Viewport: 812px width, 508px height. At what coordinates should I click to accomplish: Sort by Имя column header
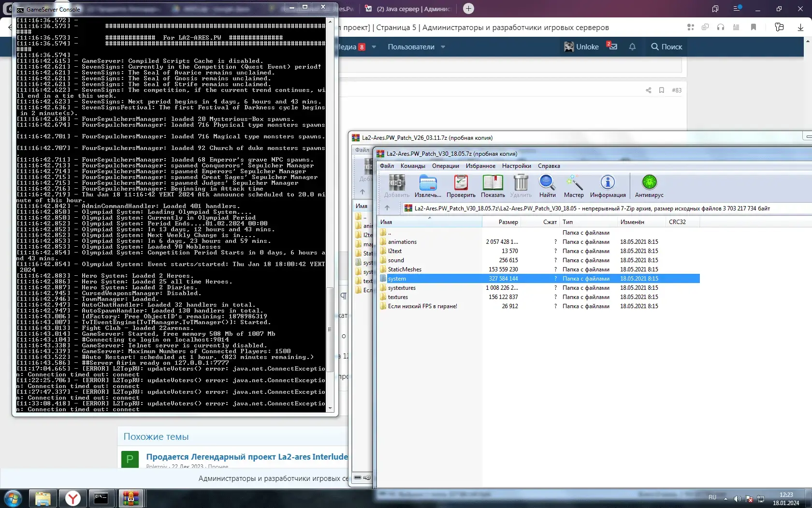point(430,222)
